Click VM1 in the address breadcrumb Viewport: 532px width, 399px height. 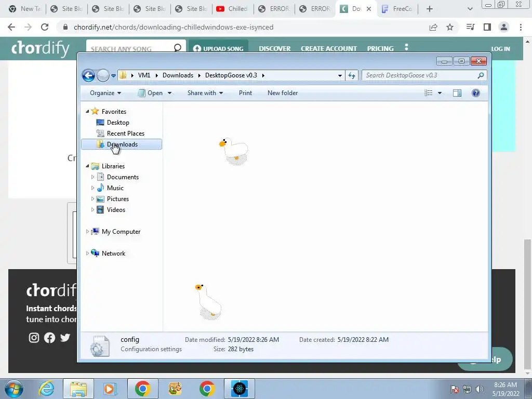tap(144, 75)
